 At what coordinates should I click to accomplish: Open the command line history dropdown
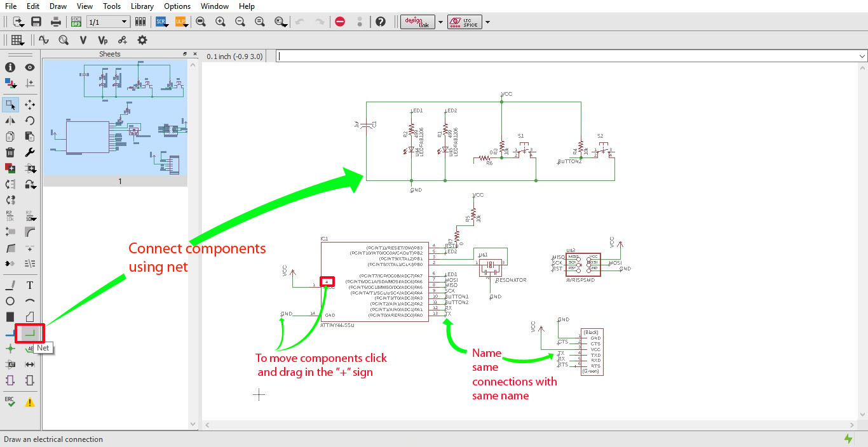point(862,56)
